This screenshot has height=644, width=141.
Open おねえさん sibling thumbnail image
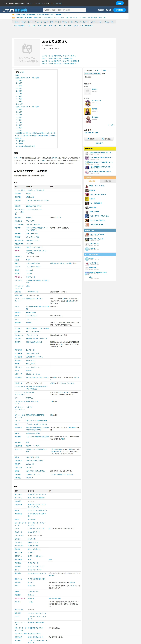click(x=87, y=120)
